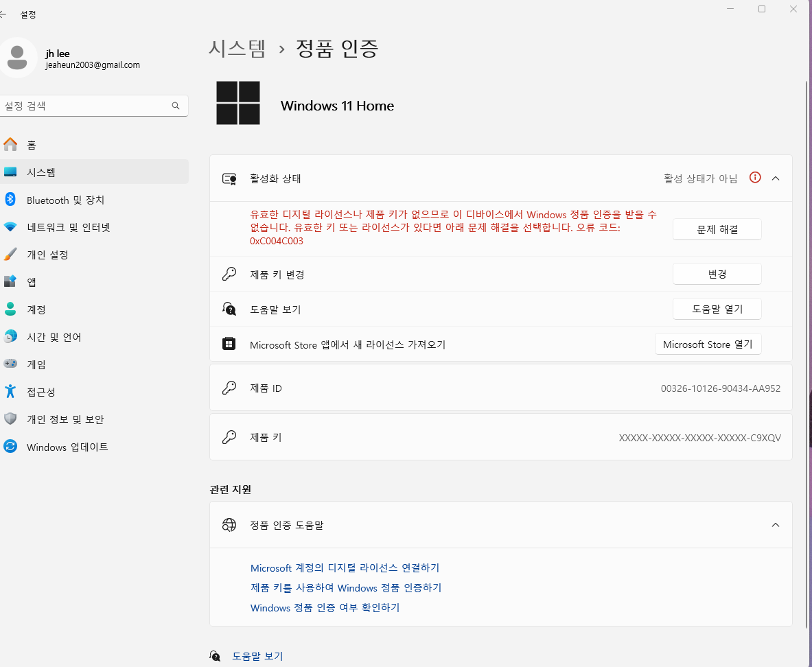
Task: Click the Gaming controller icon
Action: [x=10, y=364]
